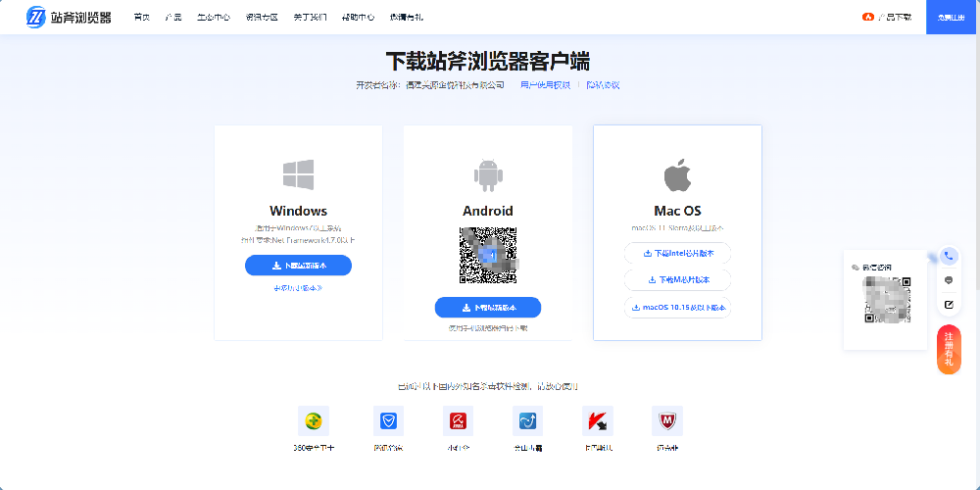Click the blue Windows download button
Image resolution: width=980 pixels, height=490 pixels.
(298, 266)
